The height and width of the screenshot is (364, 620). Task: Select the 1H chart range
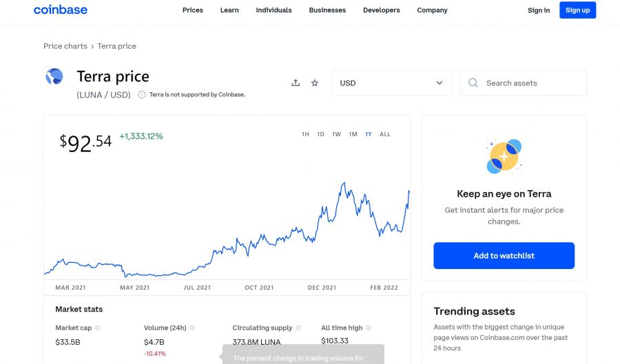(x=305, y=134)
